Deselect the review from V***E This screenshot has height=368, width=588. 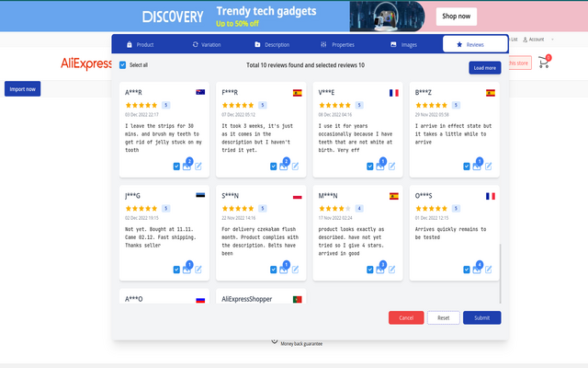[x=369, y=167]
